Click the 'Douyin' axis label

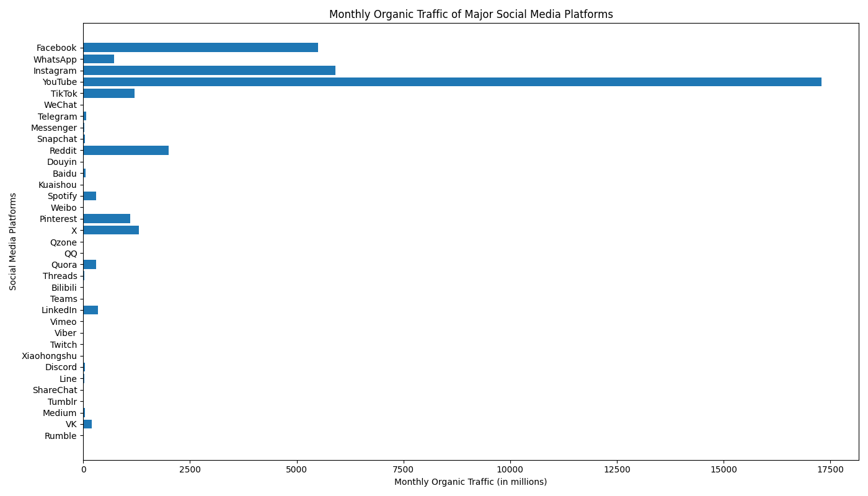(62, 162)
